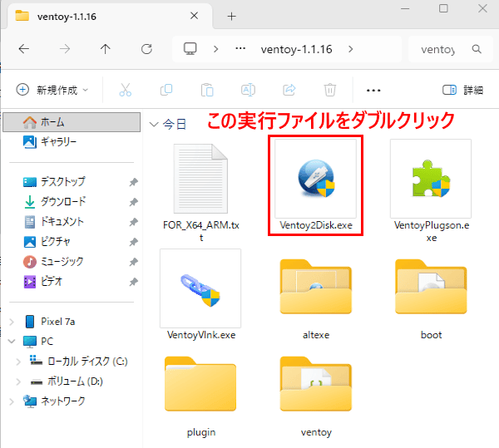Select Pixel 7a in the sidebar
This screenshot has height=448, width=499.
click(x=50, y=322)
